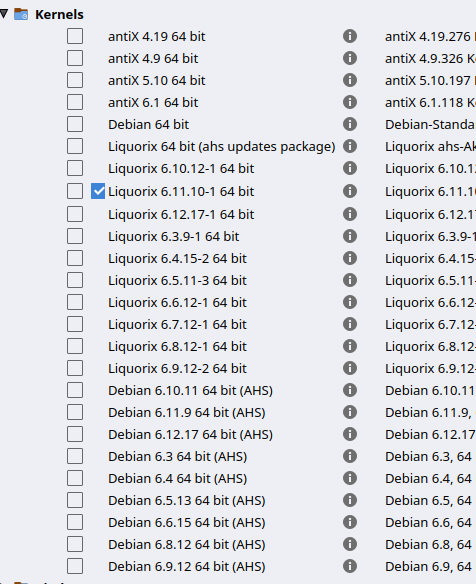Click the Kernels folder icon
This screenshot has width=476, height=584.
pos(21,14)
